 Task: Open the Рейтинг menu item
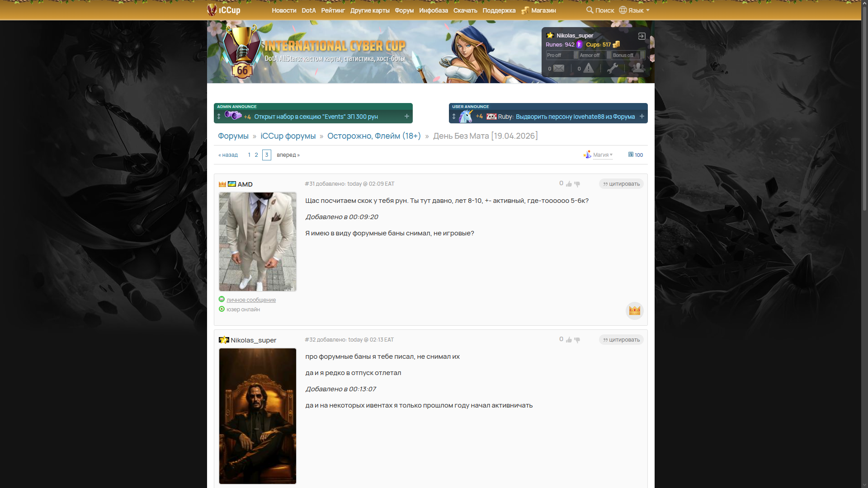tap(333, 10)
